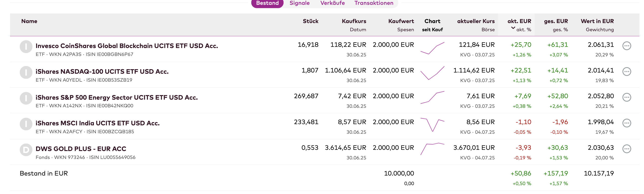Click the Invesco CoinShares sparkline chart

432,48
